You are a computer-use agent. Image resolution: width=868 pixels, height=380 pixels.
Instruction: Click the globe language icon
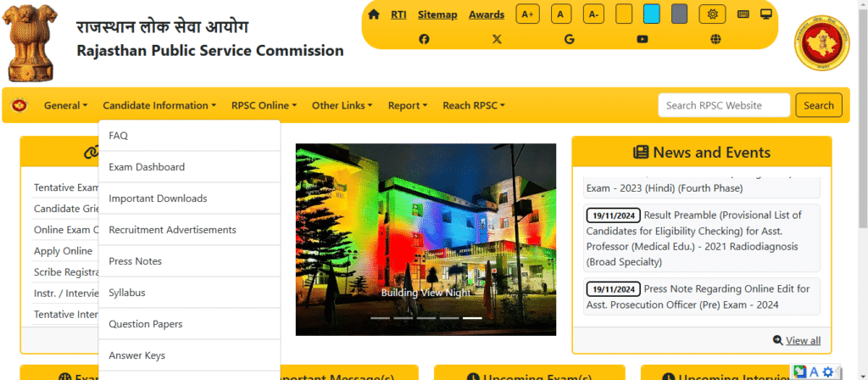tap(715, 39)
